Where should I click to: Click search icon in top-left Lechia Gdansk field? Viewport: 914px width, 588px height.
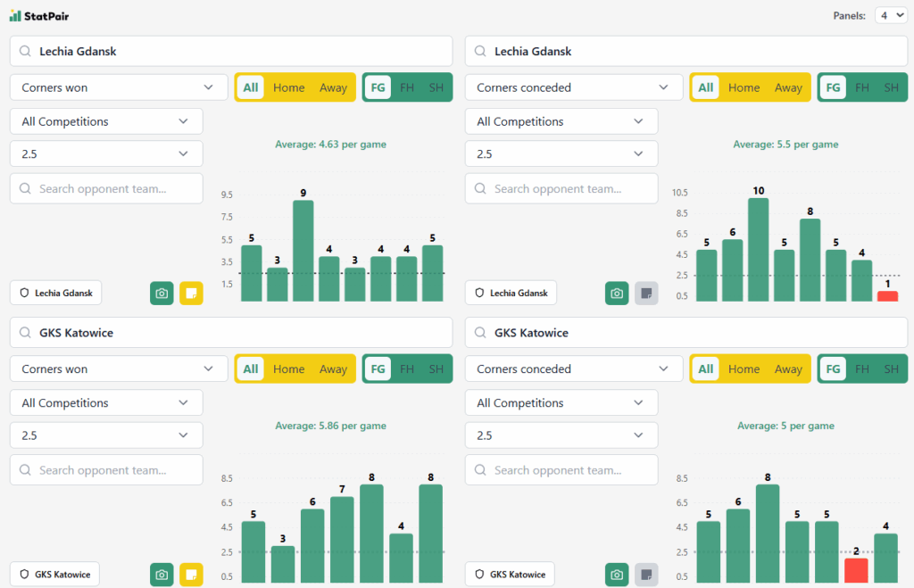click(25, 51)
